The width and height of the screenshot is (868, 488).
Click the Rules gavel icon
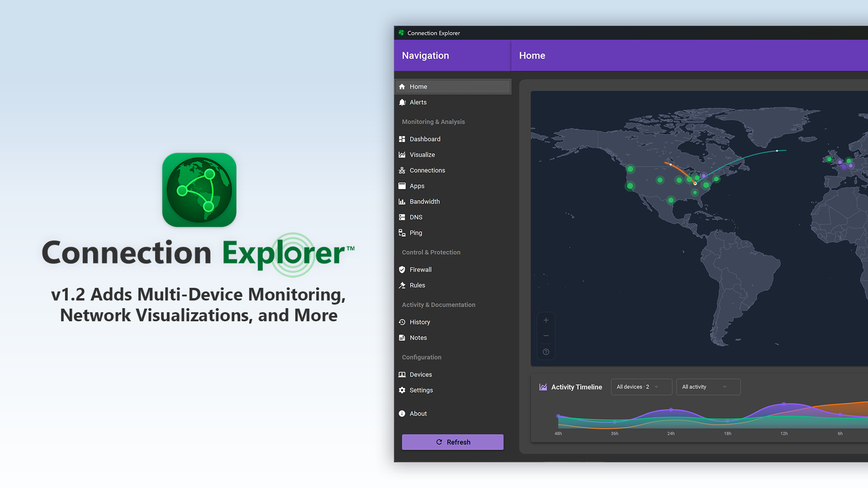click(x=402, y=285)
